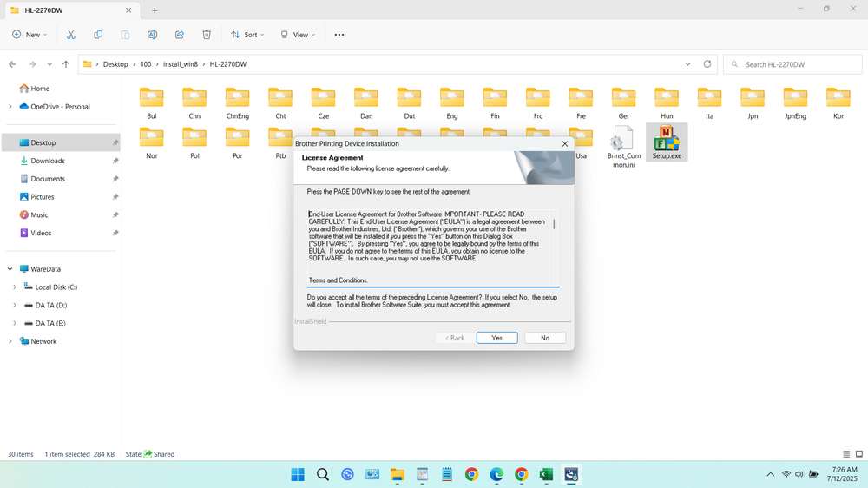Open Microsoft Edge from the taskbar
The image size is (868, 488).
496,475
